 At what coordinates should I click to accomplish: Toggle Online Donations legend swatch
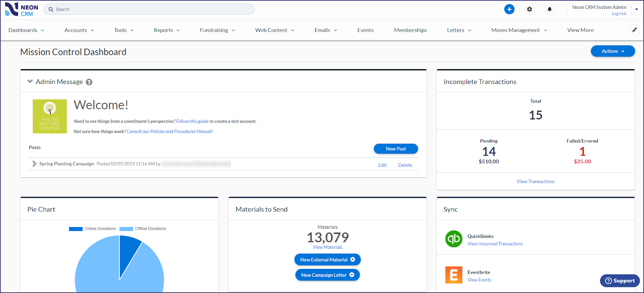[76, 229]
